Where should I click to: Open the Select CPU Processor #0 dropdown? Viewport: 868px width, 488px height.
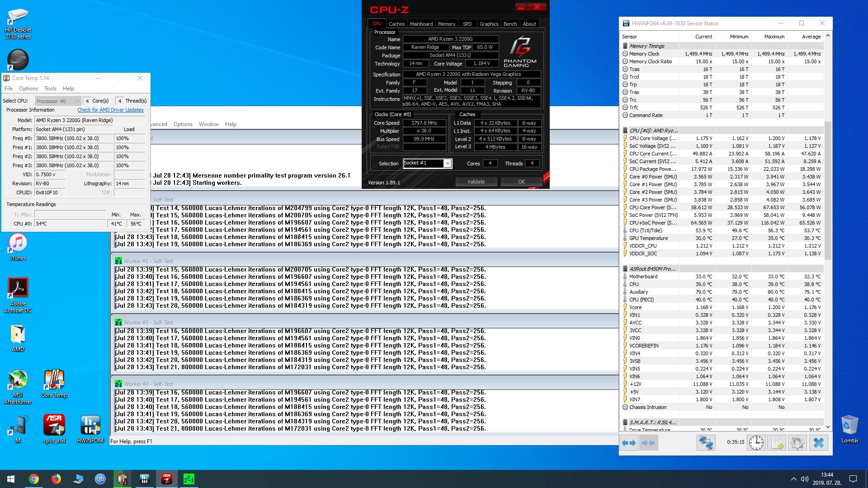(58, 101)
